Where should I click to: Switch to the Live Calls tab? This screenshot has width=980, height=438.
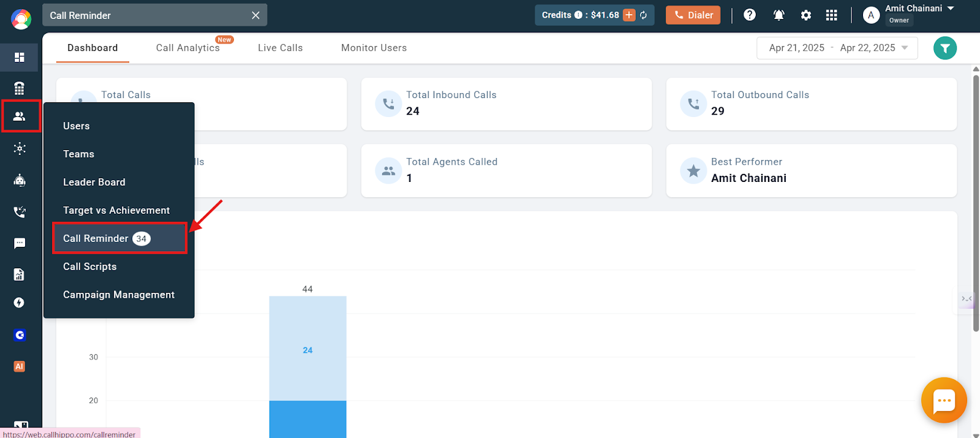280,48
